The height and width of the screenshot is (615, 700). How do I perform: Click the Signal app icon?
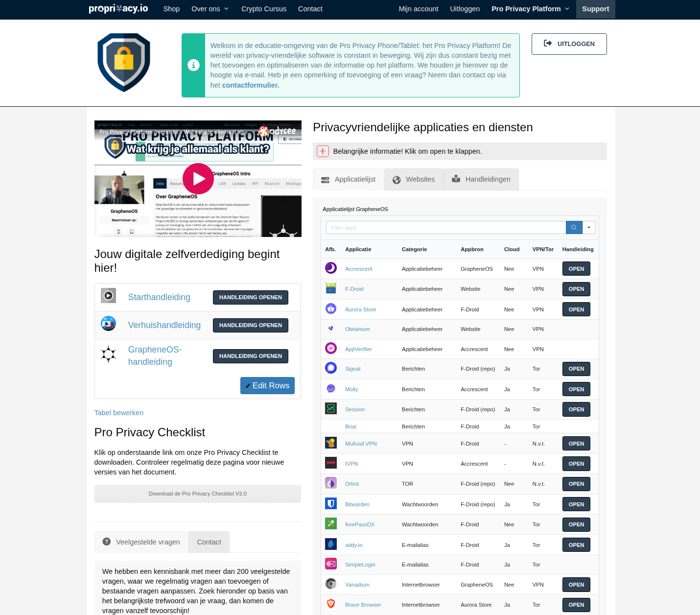(x=331, y=368)
